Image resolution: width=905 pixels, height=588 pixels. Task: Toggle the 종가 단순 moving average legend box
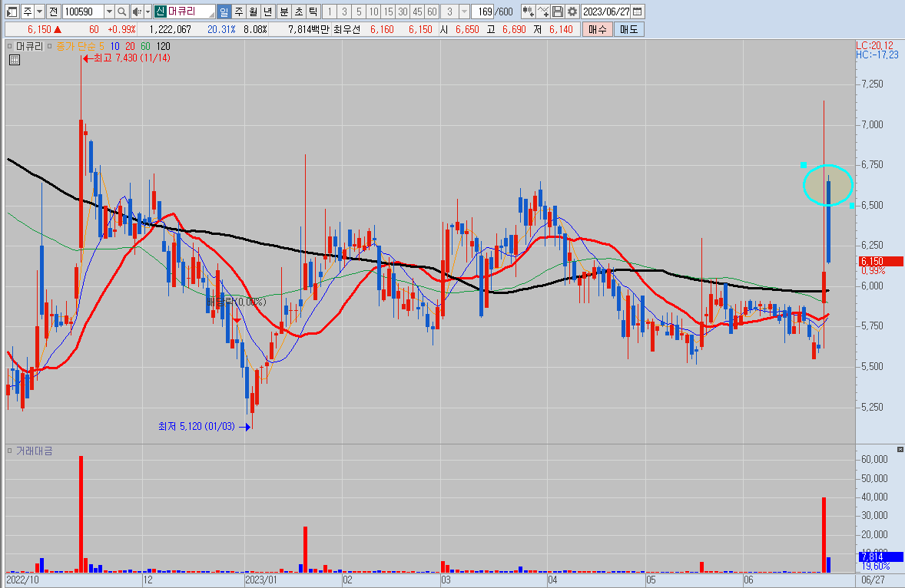pos(50,46)
